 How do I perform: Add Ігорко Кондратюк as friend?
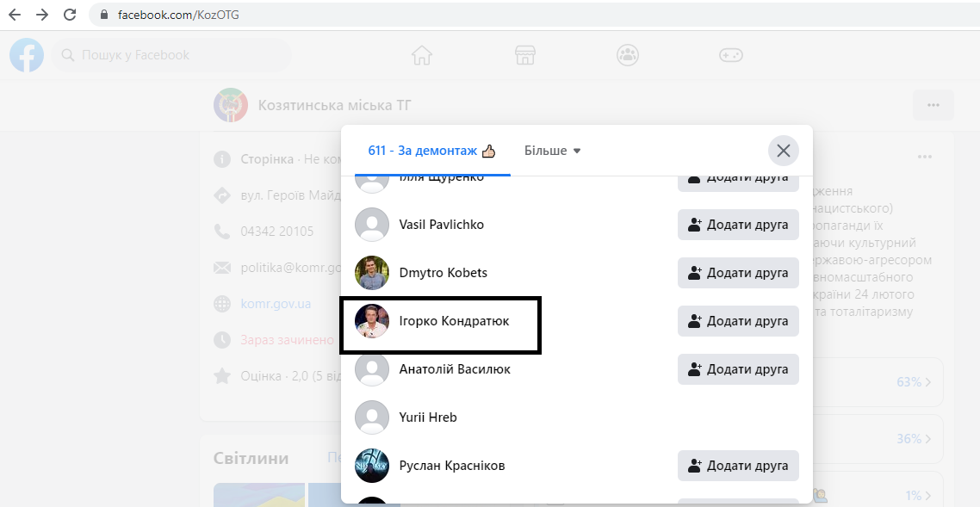tap(738, 321)
